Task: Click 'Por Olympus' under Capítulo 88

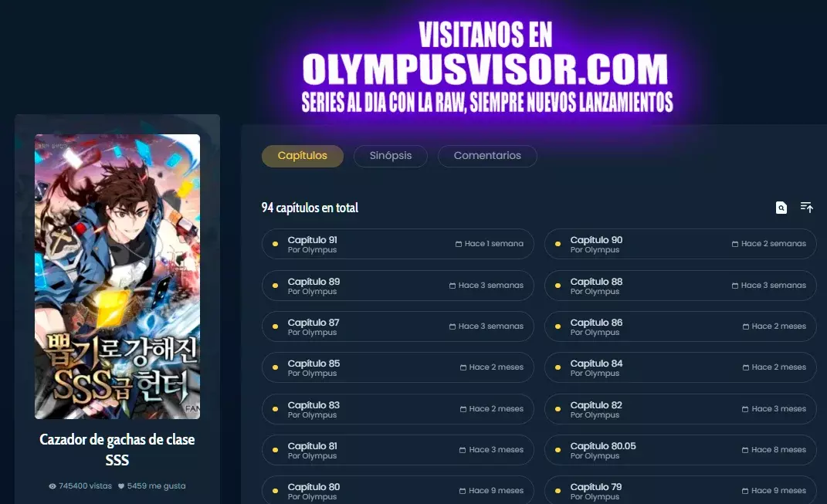Action: [x=595, y=292]
